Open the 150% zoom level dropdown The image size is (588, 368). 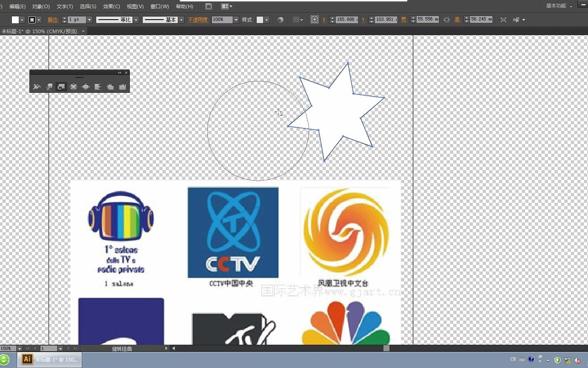(19, 348)
